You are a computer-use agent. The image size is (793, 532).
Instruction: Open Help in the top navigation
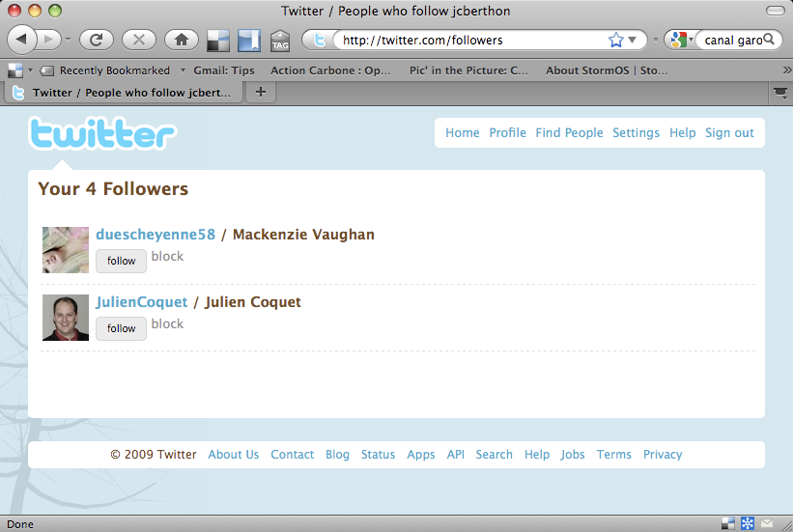682,133
